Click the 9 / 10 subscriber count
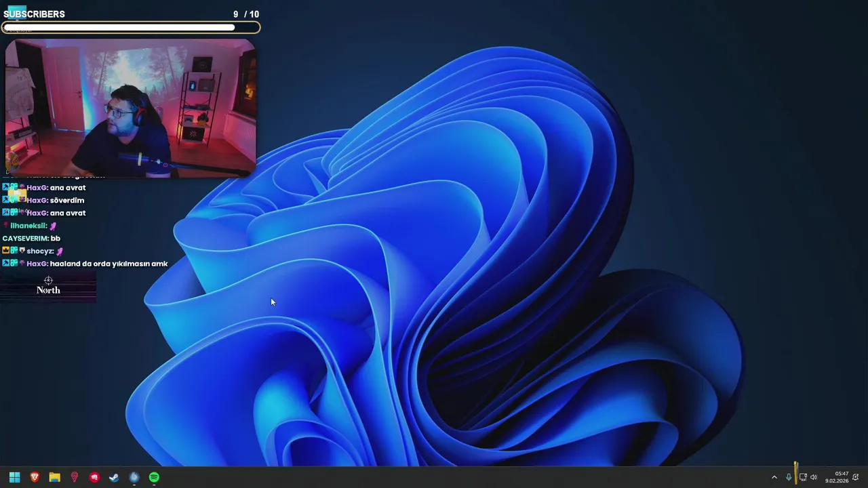The image size is (868, 488). (246, 14)
